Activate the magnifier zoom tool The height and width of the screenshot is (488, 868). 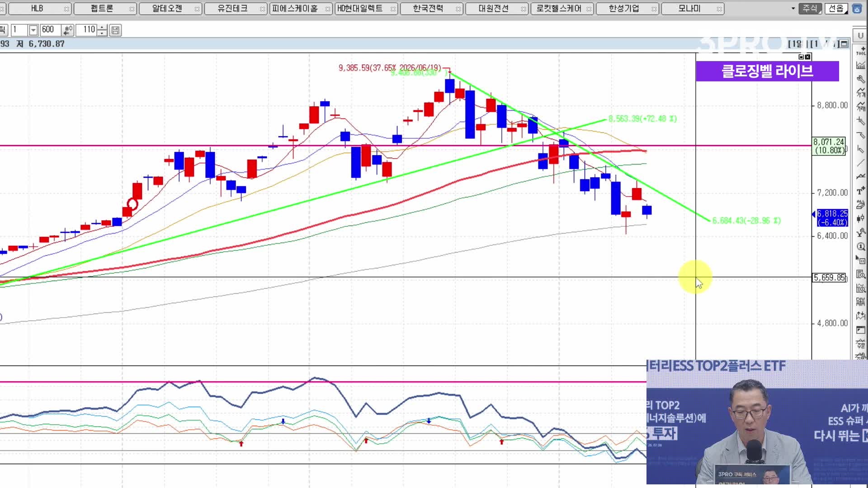click(x=861, y=247)
